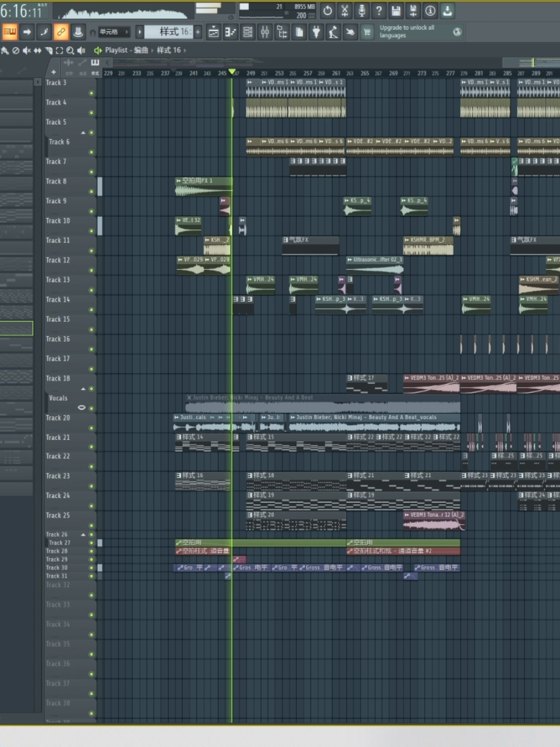Open the piano roll view icon
Screen dimensions: 560x747
point(231,32)
